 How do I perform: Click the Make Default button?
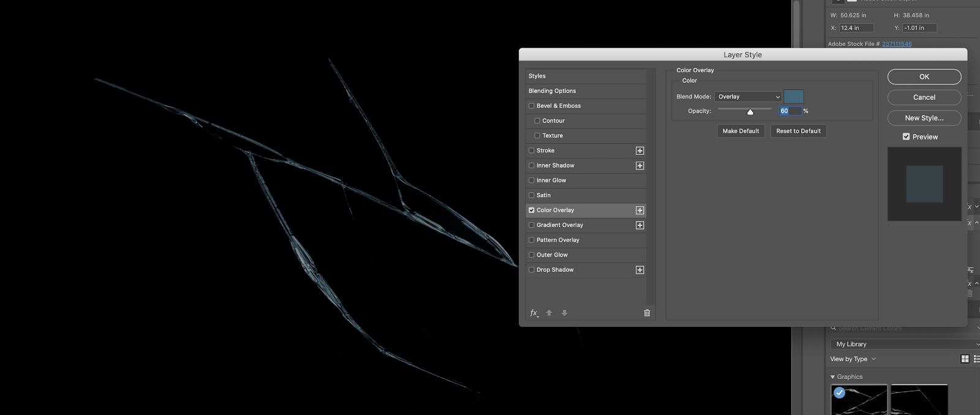click(741, 131)
